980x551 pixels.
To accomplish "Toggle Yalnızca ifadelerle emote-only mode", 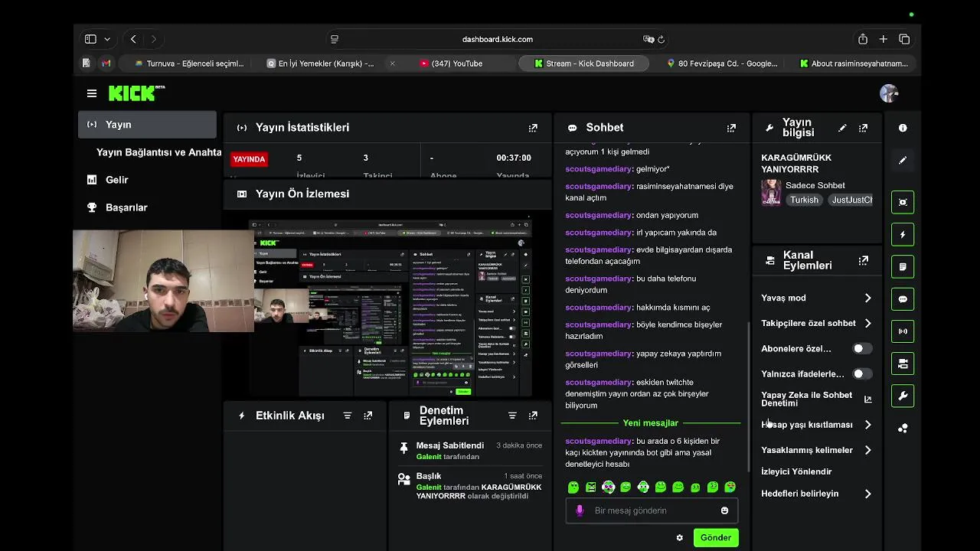I will [862, 374].
